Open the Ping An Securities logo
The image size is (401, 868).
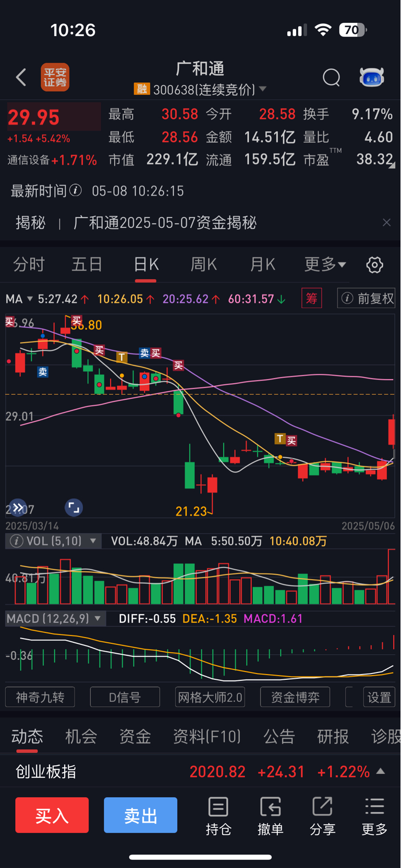coord(55,78)
